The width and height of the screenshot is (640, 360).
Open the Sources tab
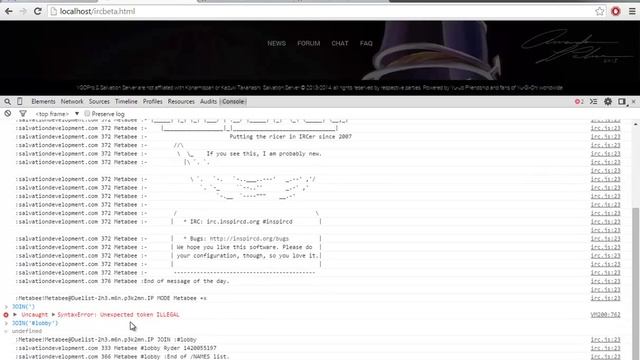point(99,102)
